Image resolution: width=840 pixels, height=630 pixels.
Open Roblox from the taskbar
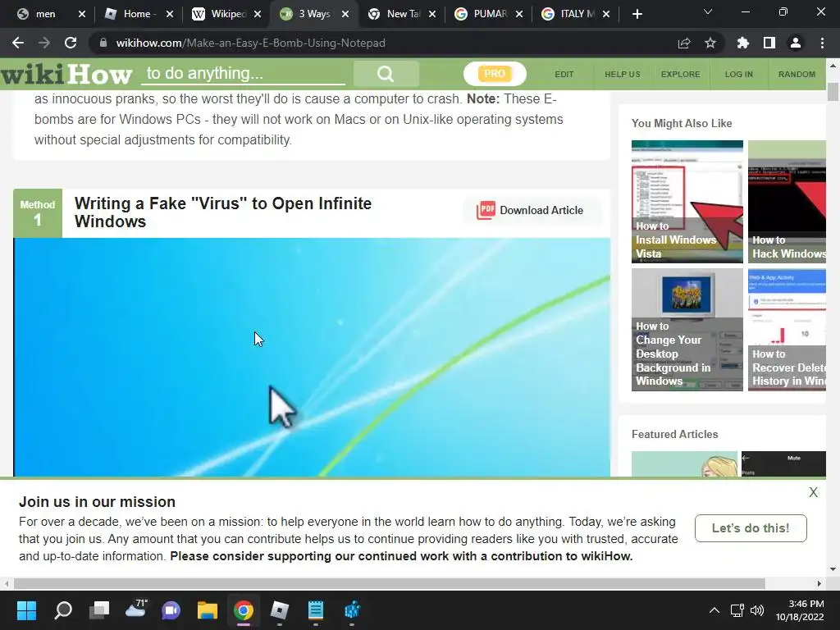[x=280, y=610]
